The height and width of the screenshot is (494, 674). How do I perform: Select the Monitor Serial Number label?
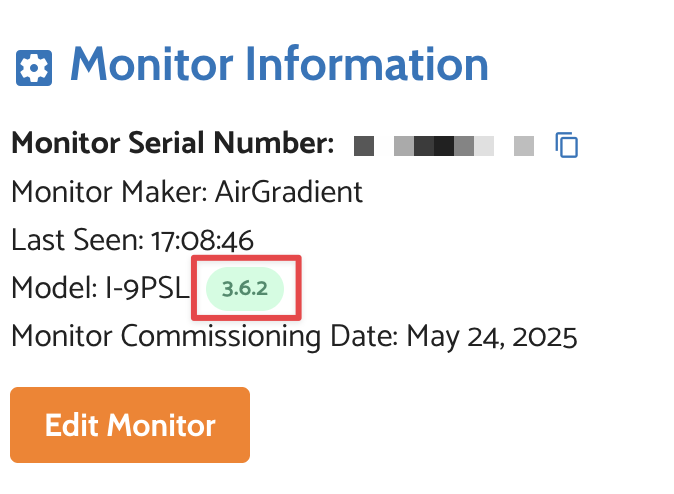tap(172, 145)
